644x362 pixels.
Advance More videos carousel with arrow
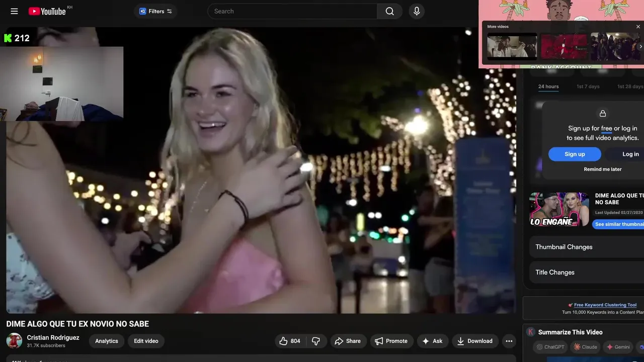pos(640,47)
